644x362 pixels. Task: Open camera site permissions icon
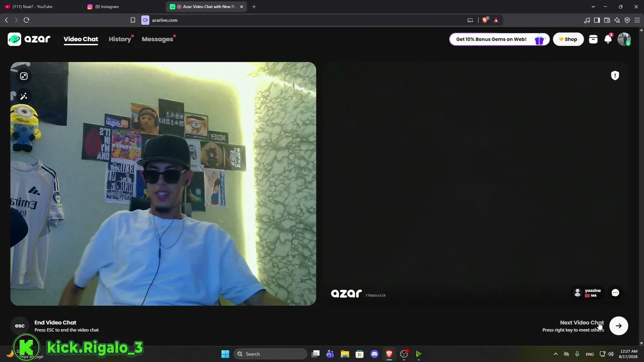[145, 20]
